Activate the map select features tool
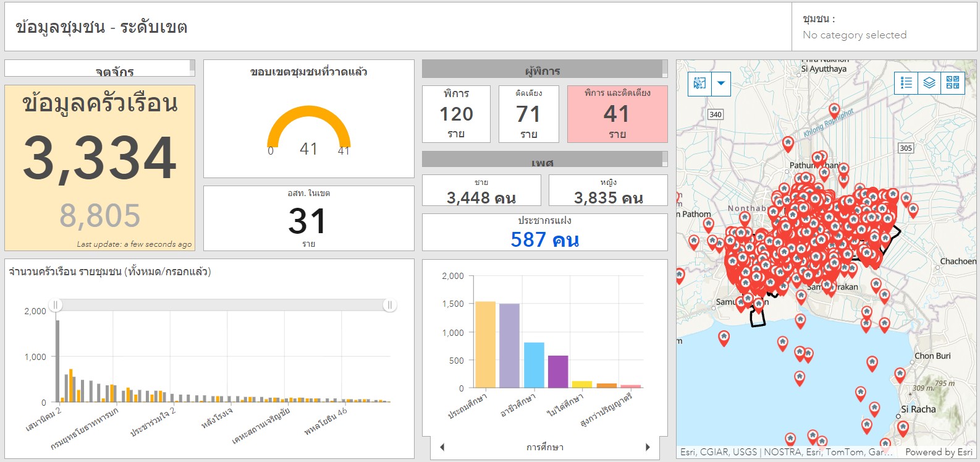This screenshot has height=462, width=980. pyautogui.click(x=699, y=83)
